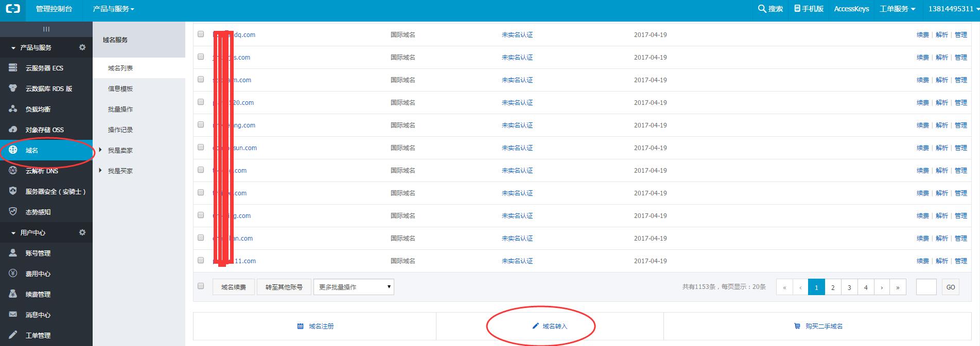Open 态势感知 sidebar item
This screenshot has height=346, width=980.
[x=46, y=212]
